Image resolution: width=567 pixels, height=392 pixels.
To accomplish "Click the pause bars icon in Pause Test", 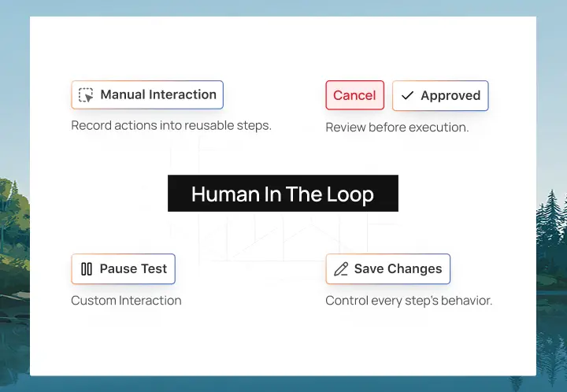I will [x=87, y=269].
